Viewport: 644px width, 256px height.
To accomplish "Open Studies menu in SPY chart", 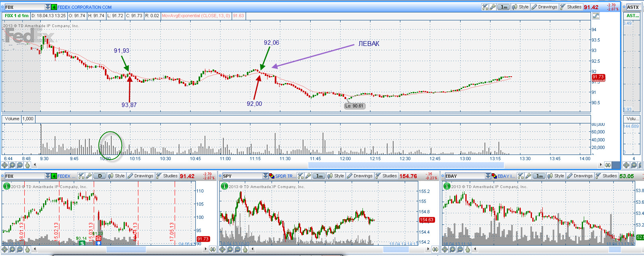I will (x=386, y=176).
